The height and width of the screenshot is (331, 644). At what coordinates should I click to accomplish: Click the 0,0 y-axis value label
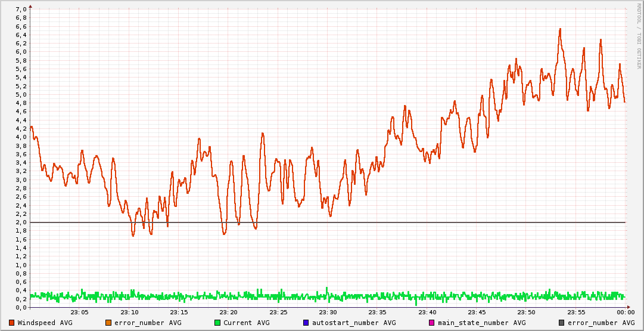pos(21,308)
